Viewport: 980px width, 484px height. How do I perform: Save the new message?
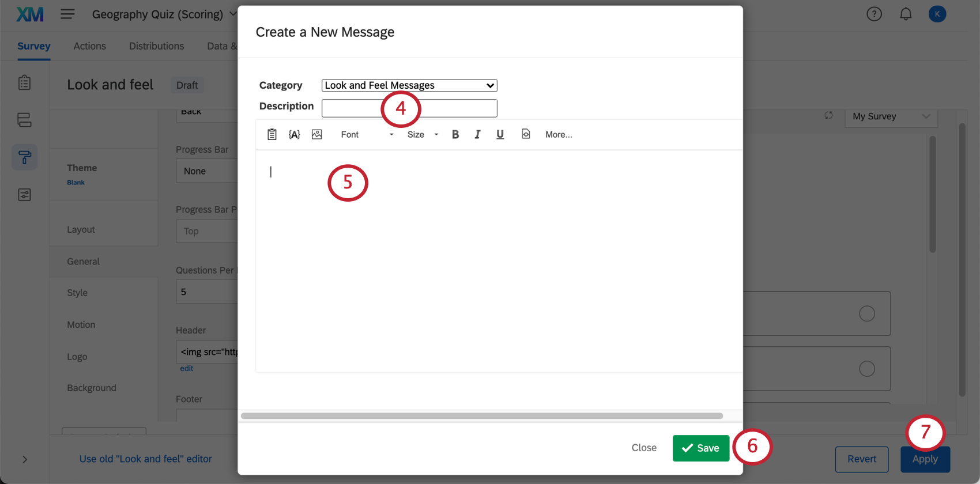700,448
